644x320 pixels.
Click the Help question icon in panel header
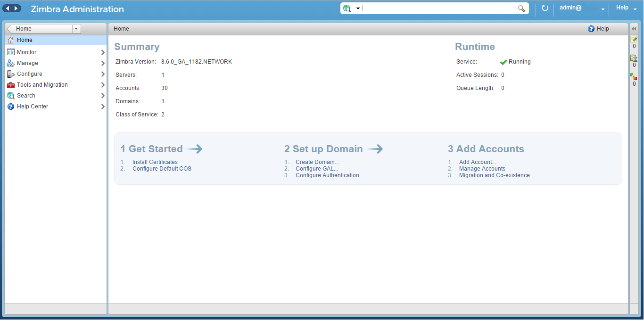click(591, 29)
